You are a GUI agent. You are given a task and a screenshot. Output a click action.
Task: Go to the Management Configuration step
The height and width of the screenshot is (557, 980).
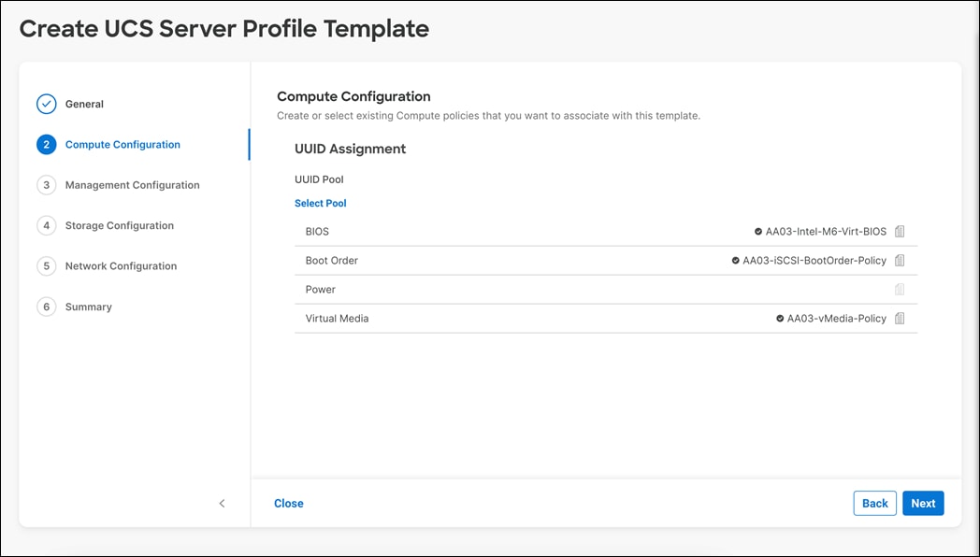tap(131, 185)
